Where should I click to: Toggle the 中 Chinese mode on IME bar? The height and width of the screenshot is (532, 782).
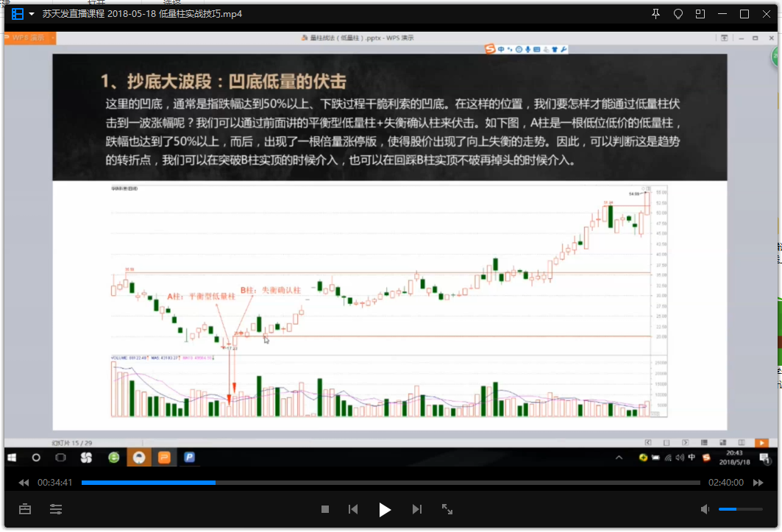[x=501, y=49]
